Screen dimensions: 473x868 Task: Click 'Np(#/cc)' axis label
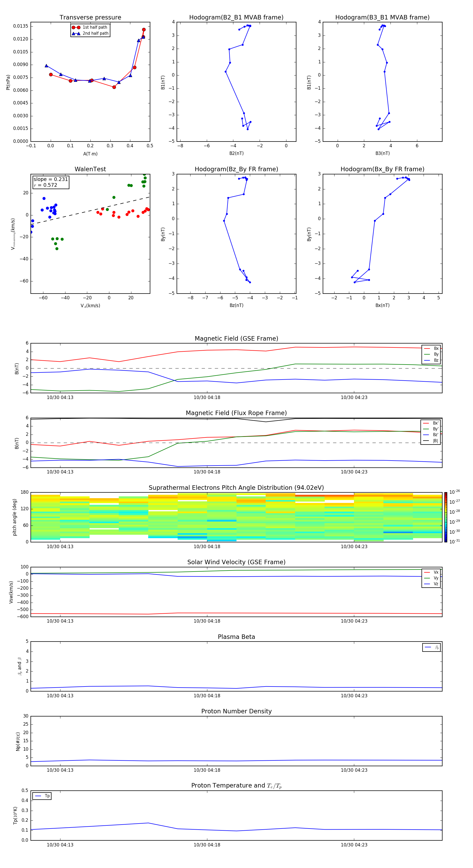click(x=18, y=741)
